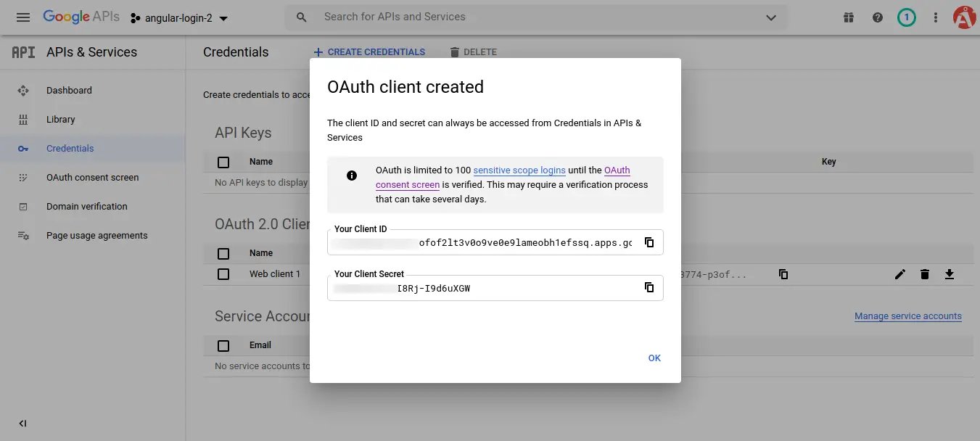The image size is (980, 441).
Task: Copy the Client ID to clipboard
Action: pos(649,242)
